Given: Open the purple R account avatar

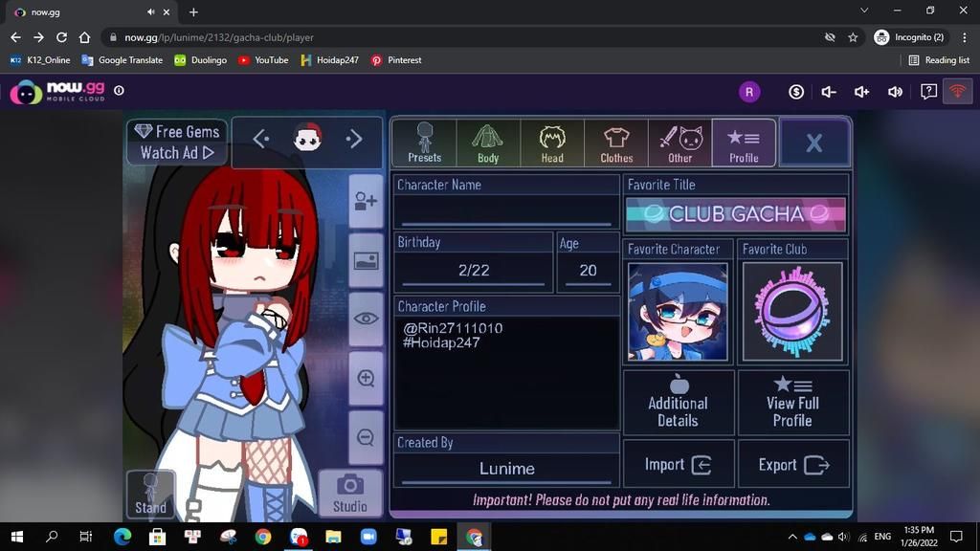Looking at the screenshot, I should tap(748, 92).
